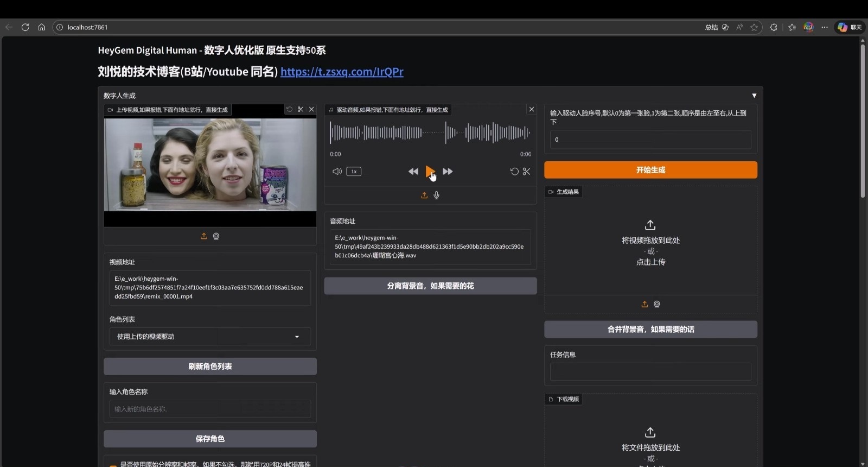This screenshot has width=868, height=467.
Task: Upload a video via the upload icon under preview
Action: pyautogui.click(x=204, y=236)
